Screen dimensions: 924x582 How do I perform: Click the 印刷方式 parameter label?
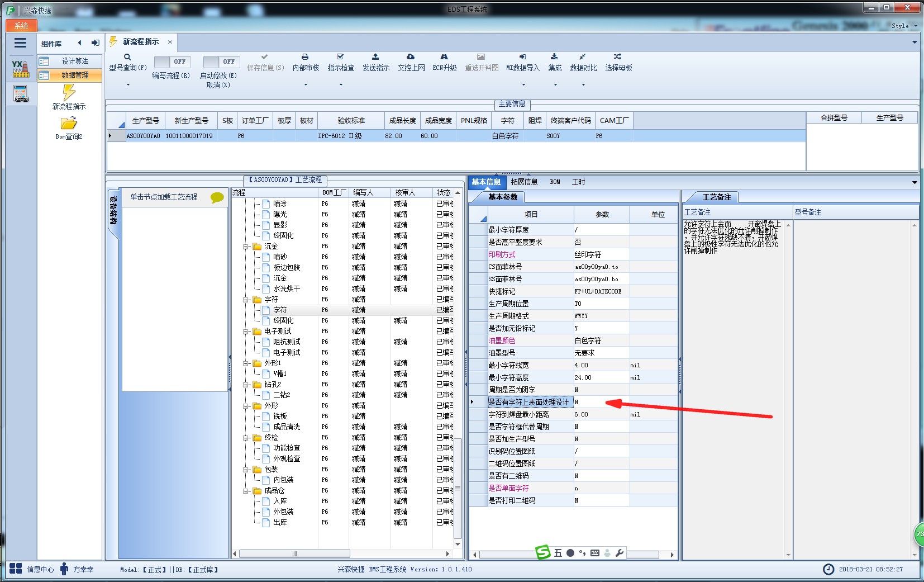point(502,254)
